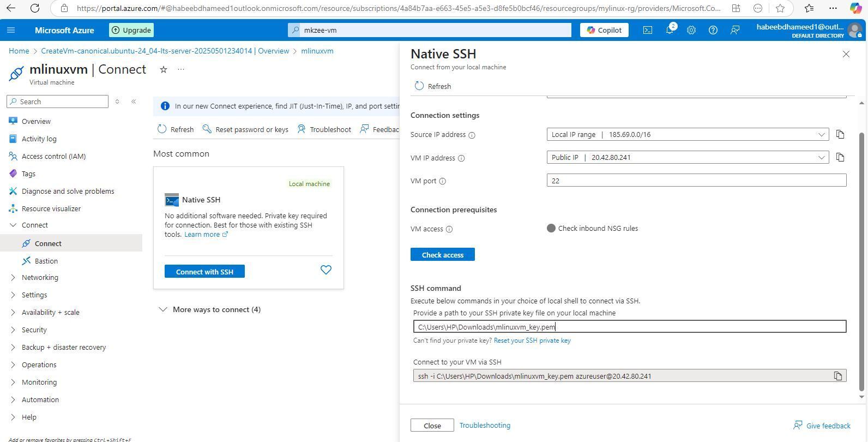Close the Native SSH panel with X
The width and height of the screenshot is (868, 442).
tap(846, 54)
